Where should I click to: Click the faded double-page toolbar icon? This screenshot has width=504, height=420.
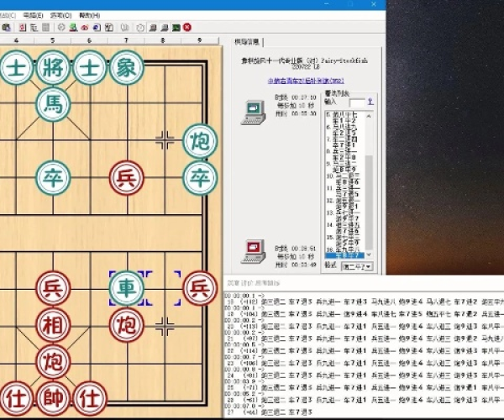pos(124,28)
